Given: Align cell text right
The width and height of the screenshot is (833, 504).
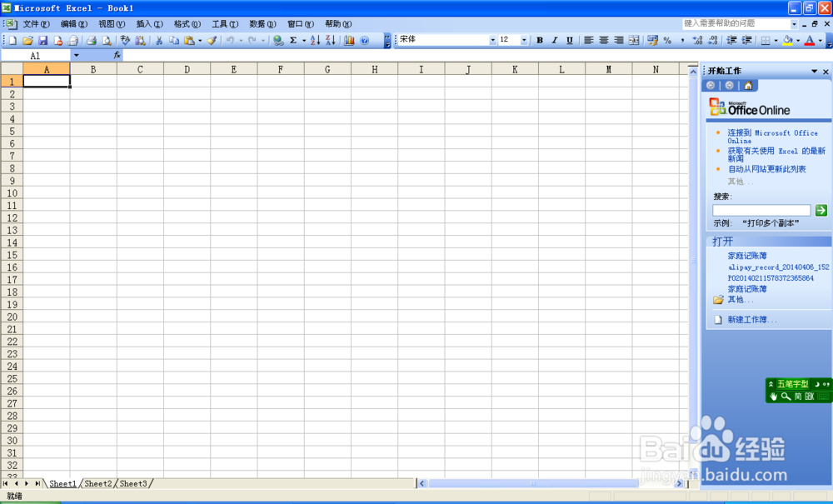Looking at the screenshot, I should (x=618, y=40).
